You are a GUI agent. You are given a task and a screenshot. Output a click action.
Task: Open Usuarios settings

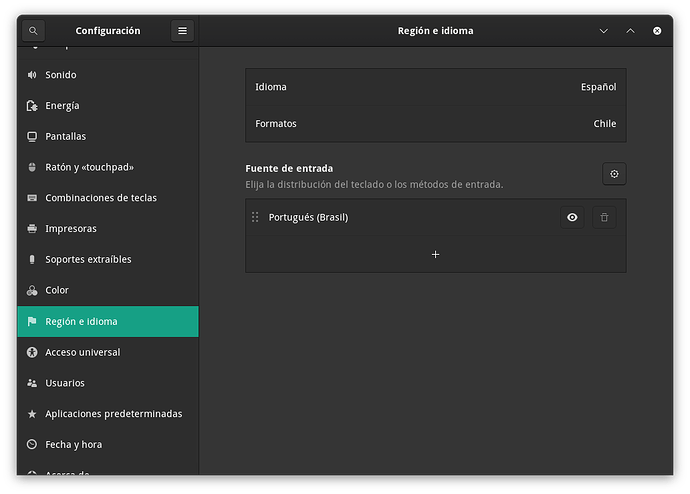pos(65,383)
